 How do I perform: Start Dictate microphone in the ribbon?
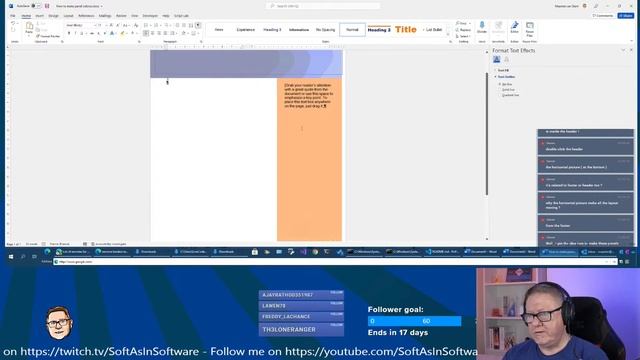pos(482,27)
